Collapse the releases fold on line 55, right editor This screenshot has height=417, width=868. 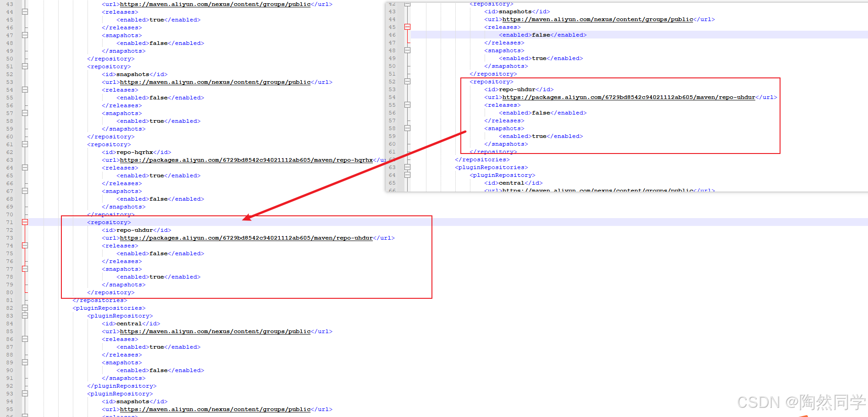(407, 105)
